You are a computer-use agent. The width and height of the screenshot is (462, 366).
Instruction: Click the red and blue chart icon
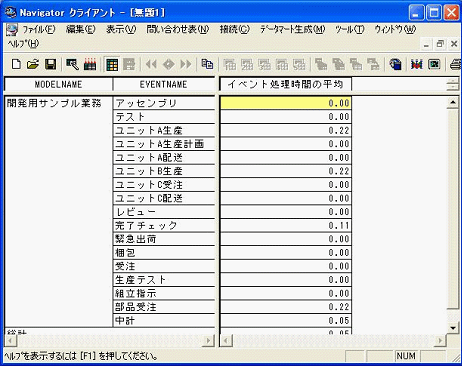(x=417, y=64)
